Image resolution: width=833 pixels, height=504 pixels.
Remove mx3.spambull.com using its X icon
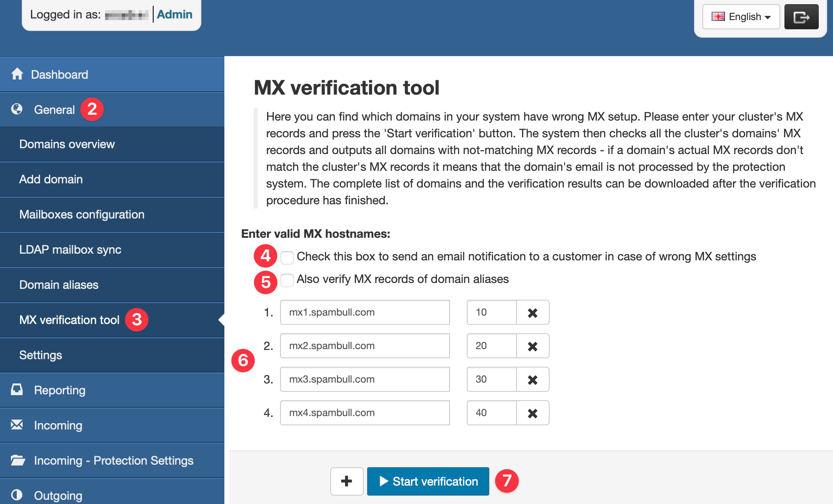point(532,379)
